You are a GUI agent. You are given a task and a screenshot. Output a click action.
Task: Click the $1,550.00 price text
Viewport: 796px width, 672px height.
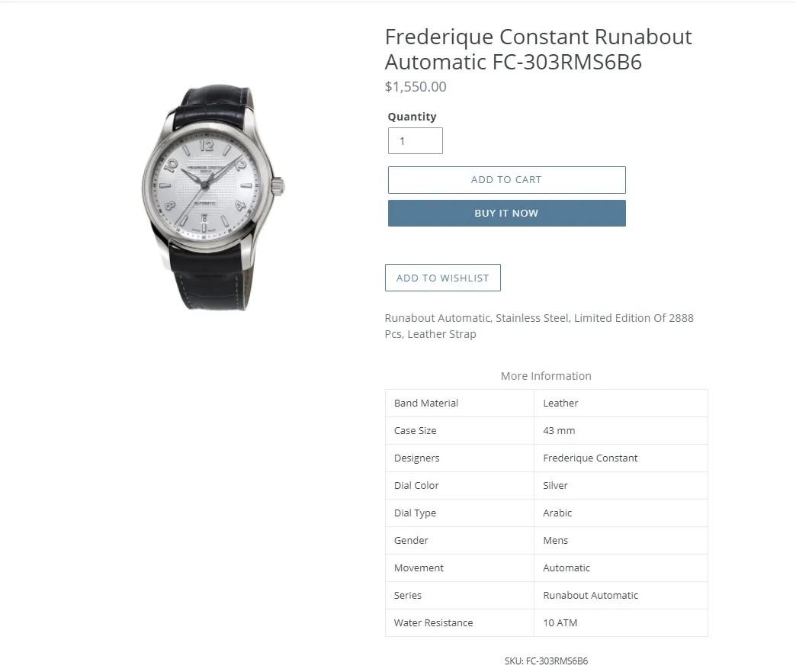click(416, 87)
